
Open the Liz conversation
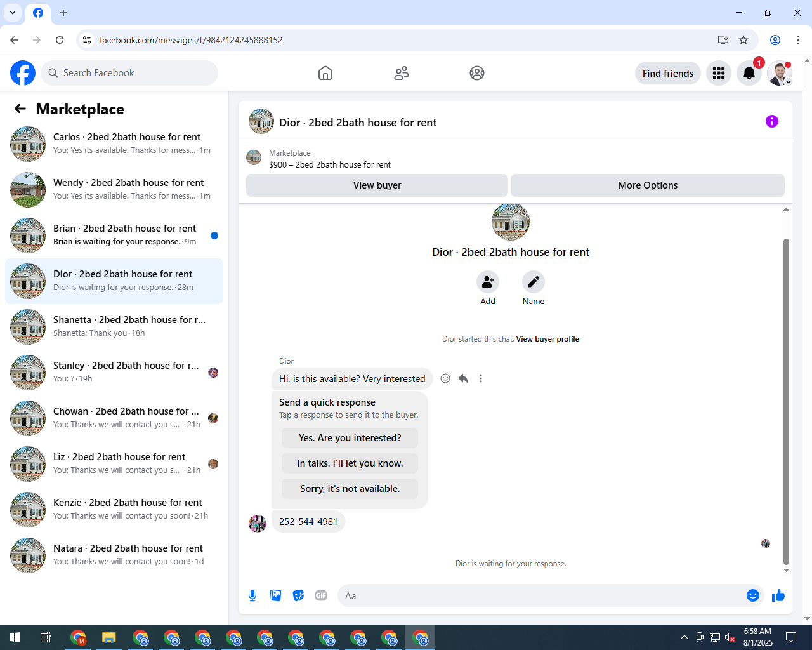point(114,464)
